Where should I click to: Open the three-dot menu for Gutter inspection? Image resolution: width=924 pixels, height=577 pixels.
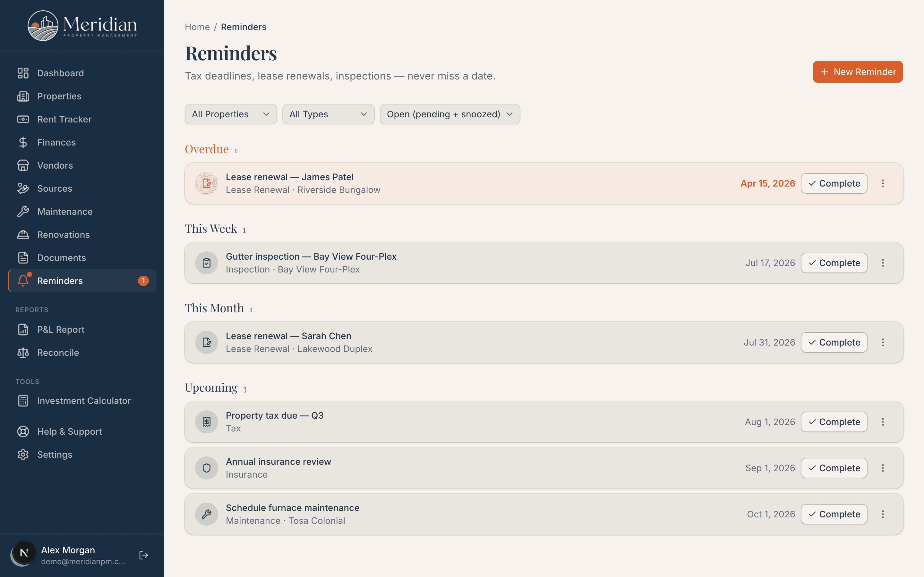pos(883,263)
